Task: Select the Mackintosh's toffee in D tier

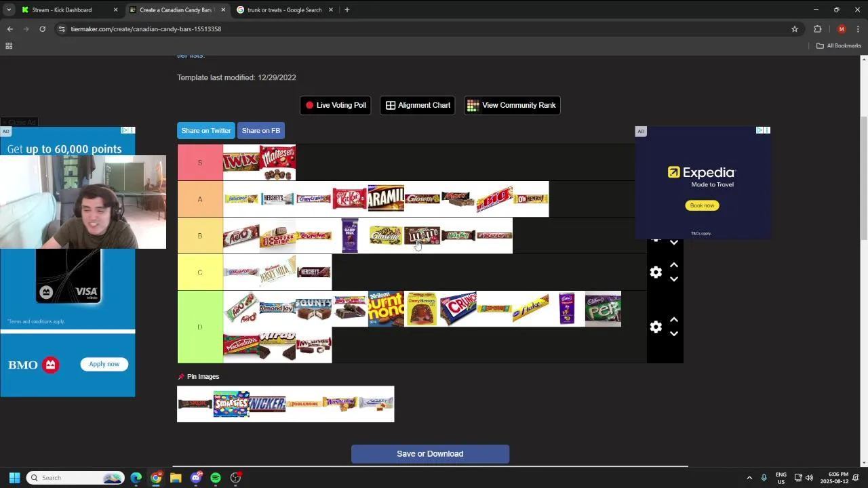Action: (x=241, y=345)
